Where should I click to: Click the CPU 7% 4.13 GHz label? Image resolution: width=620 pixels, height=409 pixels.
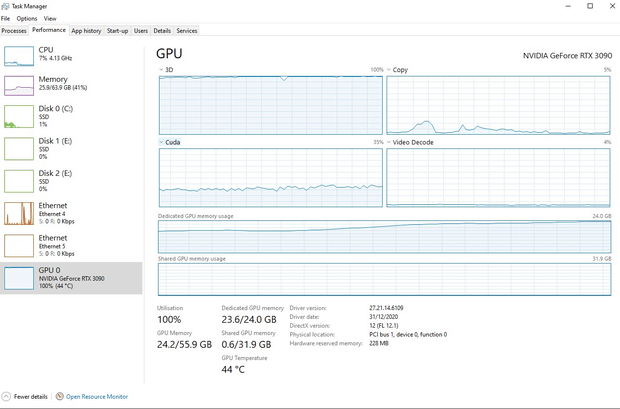tap(55, 58)
